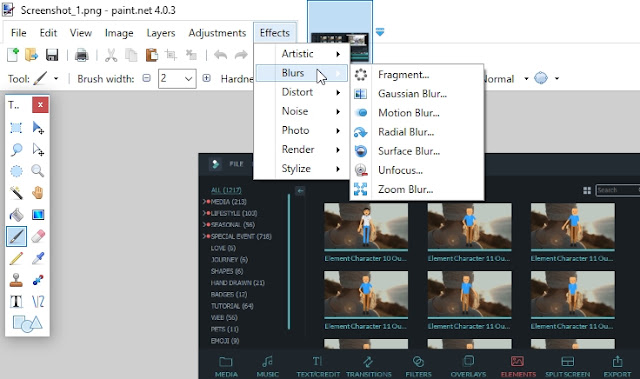
Task: Click the Screenshot_1.png image thumbnail tab
Action: (x=340, y=31)
